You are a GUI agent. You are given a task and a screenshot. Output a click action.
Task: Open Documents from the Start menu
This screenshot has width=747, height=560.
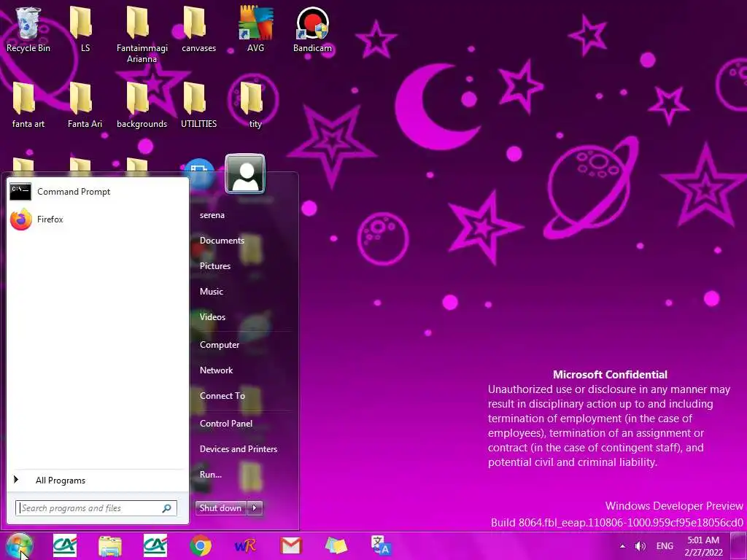pos(222,241)
